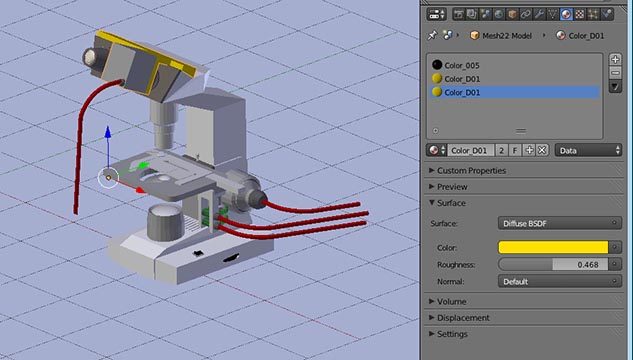The width and height of the screenshot is (633, 360).
Task: Open the World properties tab icon
Action: tap(499, 15)
